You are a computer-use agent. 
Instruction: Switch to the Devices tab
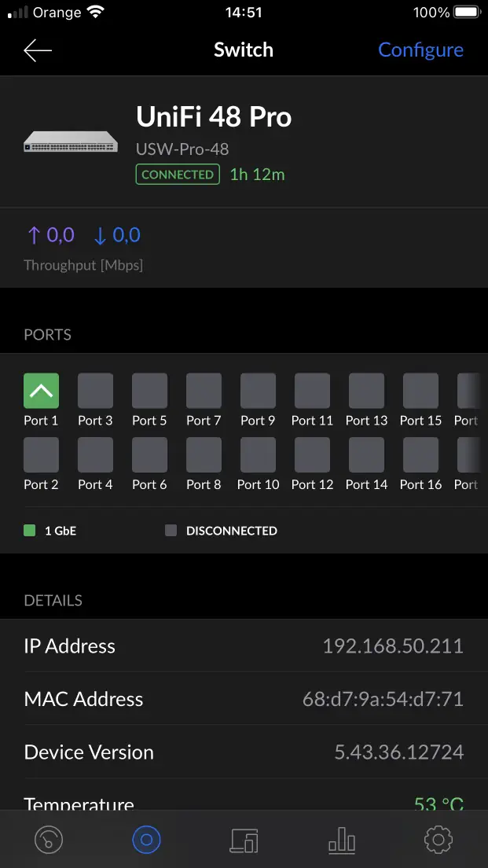[146, 840]
